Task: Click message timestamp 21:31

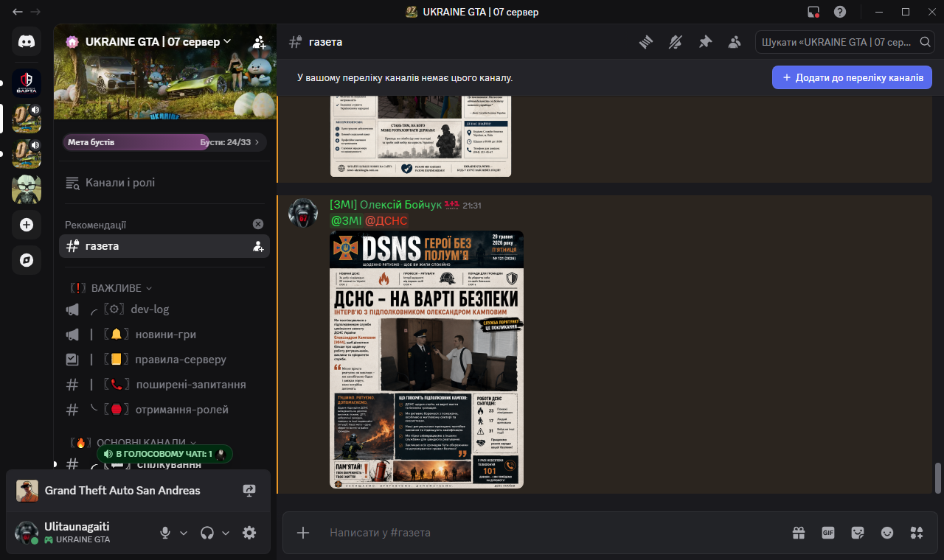Action: (x=472, y=206)
